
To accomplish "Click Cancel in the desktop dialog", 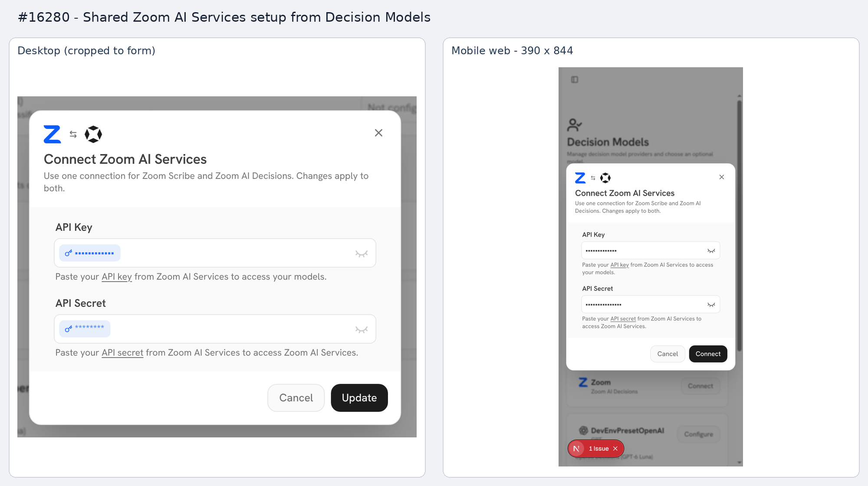I will [x=296, y=398].
